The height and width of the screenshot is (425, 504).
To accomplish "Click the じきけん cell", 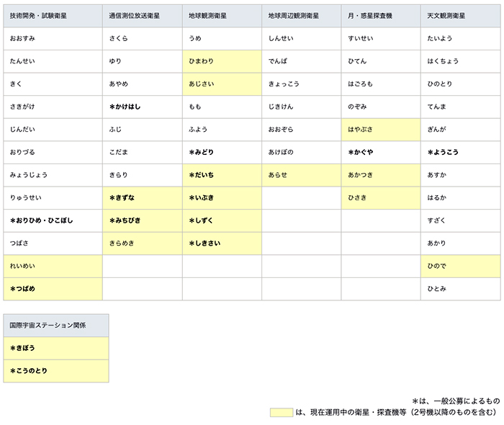I will click(x=302, y=107).
